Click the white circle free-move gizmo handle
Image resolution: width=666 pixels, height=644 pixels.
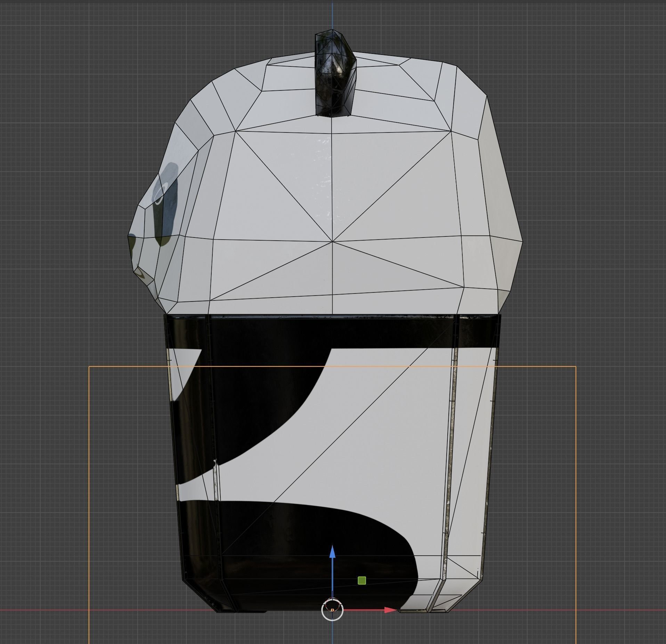click(332, 610)
